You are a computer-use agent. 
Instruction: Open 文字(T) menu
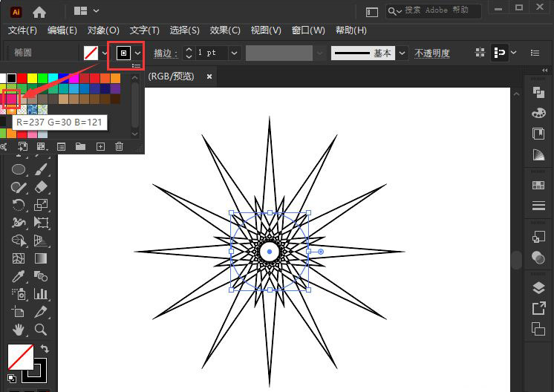click(x=145, y=30)
